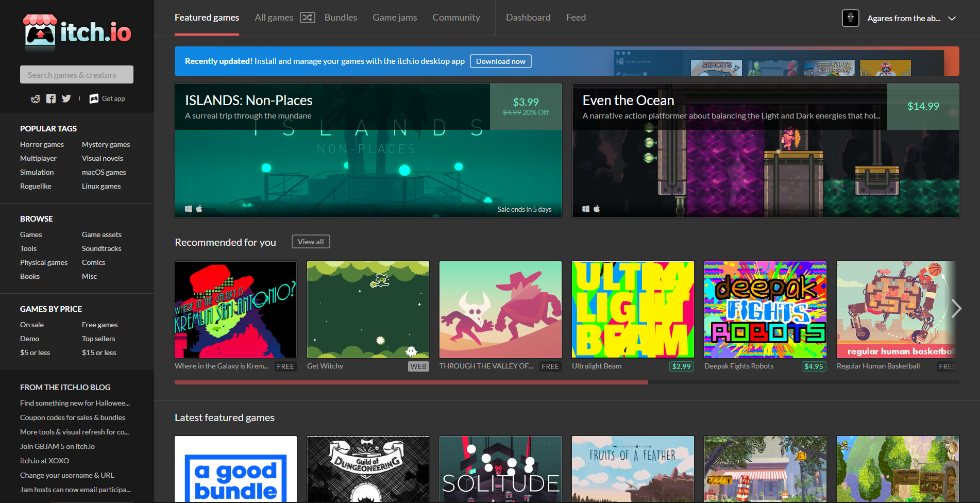Click the recommended carousel scrollbar
The image size is (980, 503).
411,382
